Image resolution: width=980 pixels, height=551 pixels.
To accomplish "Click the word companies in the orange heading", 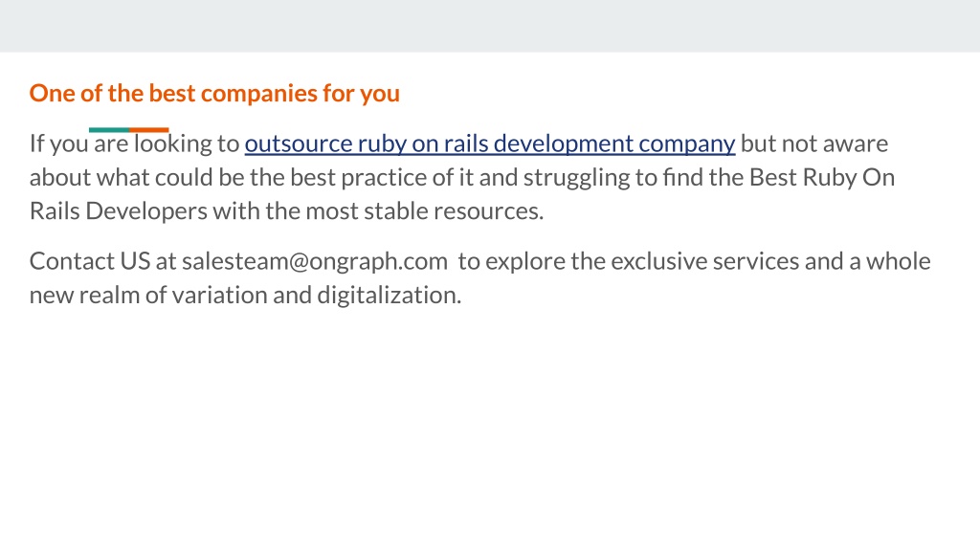I will [259, 94].
